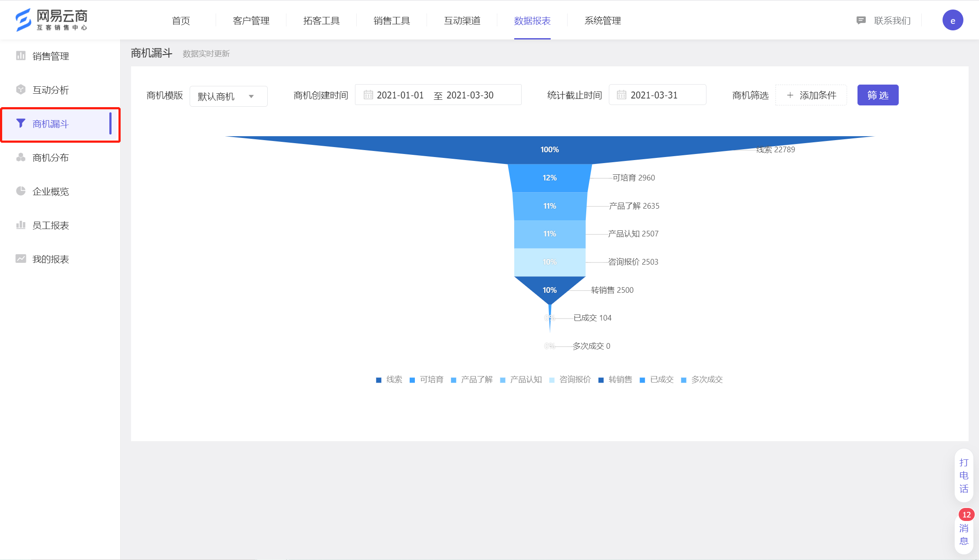This screenshot has height=560, width=979.
Task: Toggle 线索 legend series
Action: pyautogui.click(x=389, y=380)
